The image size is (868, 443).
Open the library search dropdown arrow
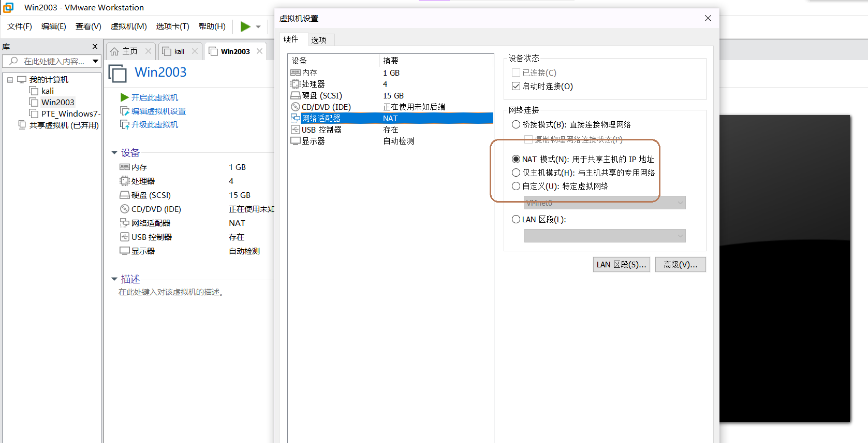[95, 61]
